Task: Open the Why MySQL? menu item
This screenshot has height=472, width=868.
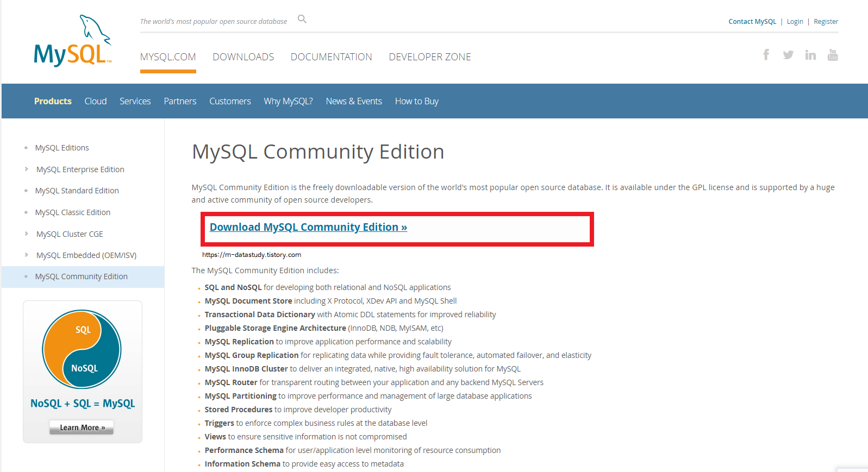Action: point(289,101)
